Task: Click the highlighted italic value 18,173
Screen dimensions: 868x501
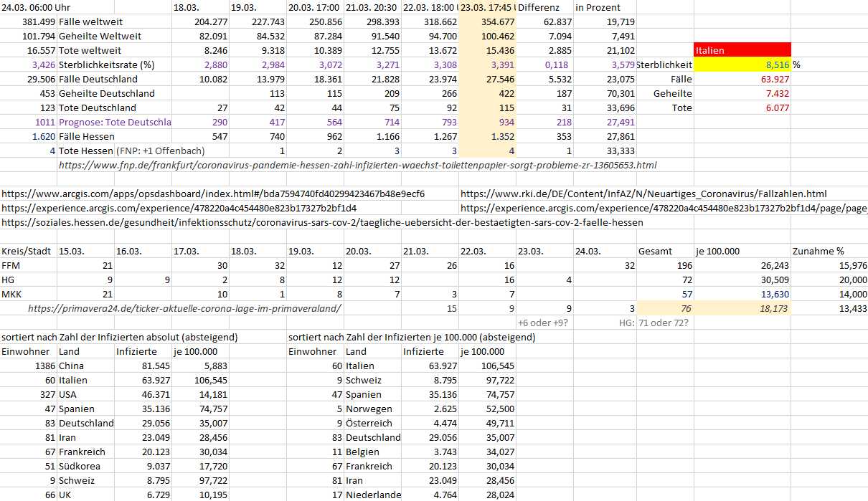Action: coord(773,308)
